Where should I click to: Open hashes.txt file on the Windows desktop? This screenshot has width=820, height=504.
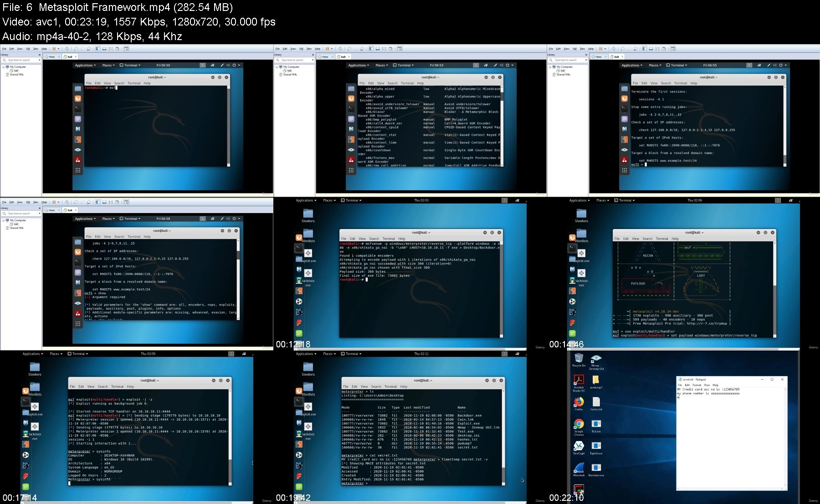pyautogui.click(x=596, y=403)
